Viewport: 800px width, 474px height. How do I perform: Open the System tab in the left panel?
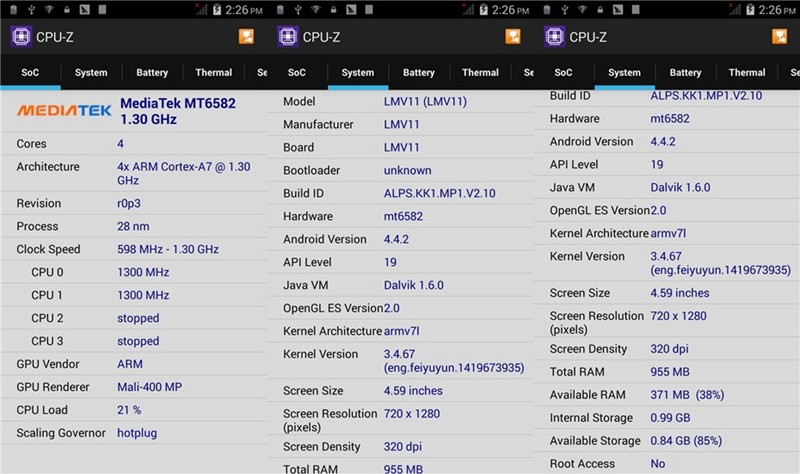pyautogui.click(x=91, y=73)
